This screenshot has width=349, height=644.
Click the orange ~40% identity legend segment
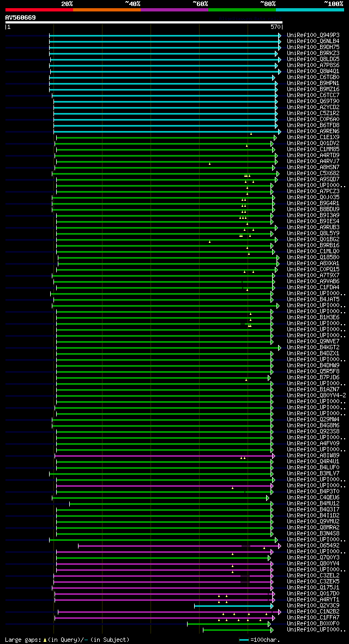pos(107,9)
